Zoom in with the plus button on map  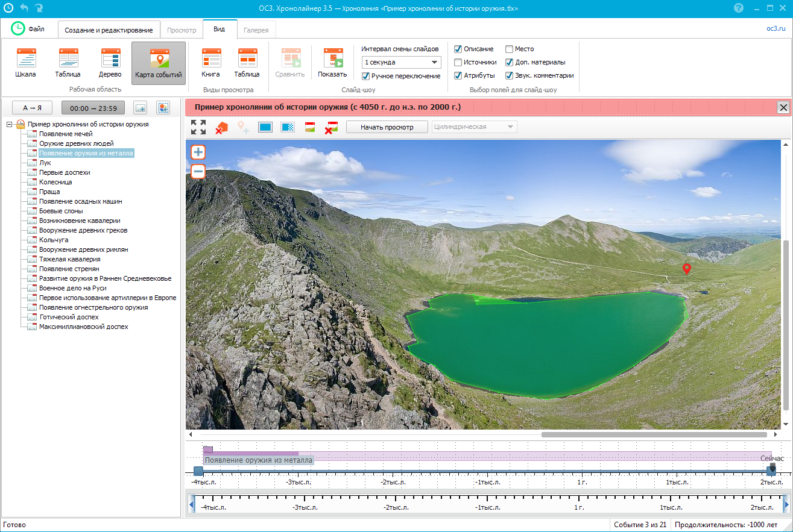coord(198,152)
